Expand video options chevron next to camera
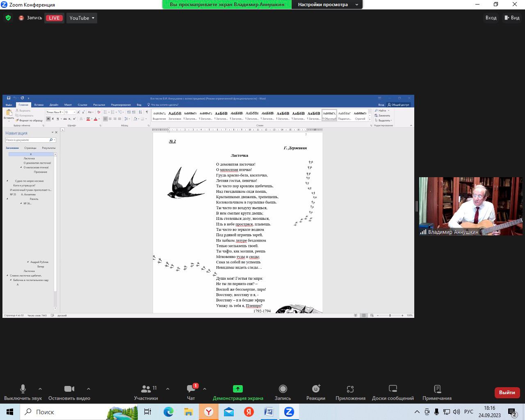This screenshot has height=420, width=525. (88, 389)
